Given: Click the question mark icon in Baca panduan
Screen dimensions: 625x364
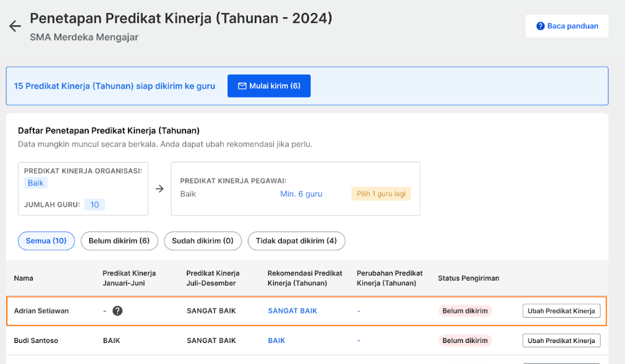Looking at the screenshot, I should (540, 27).
